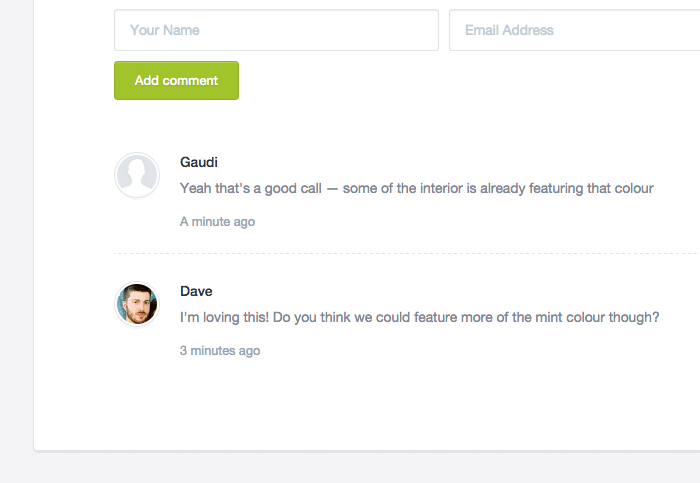Click the dashed divider between comments
This screenshot has width=700, height=483.
(400, 253)
